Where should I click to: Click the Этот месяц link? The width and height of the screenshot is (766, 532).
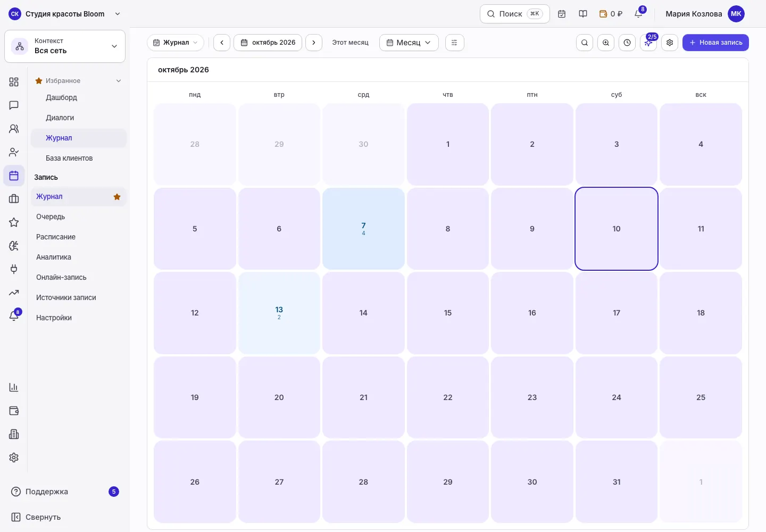(x=350, y=43)
